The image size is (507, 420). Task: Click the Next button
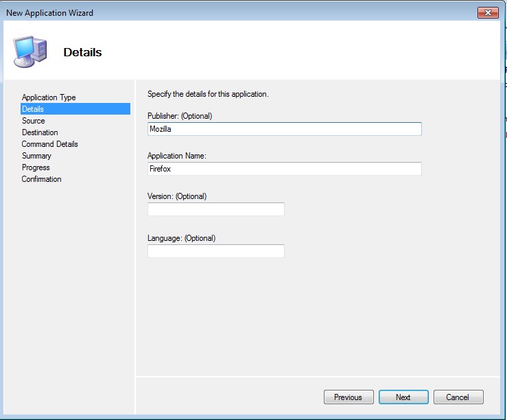point(403,397)
